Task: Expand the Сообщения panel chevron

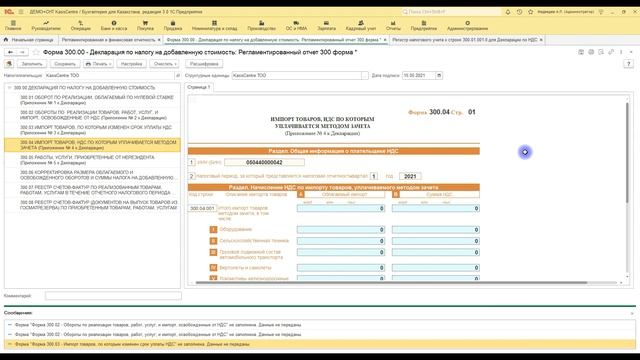Action: [x=632, y=313]
